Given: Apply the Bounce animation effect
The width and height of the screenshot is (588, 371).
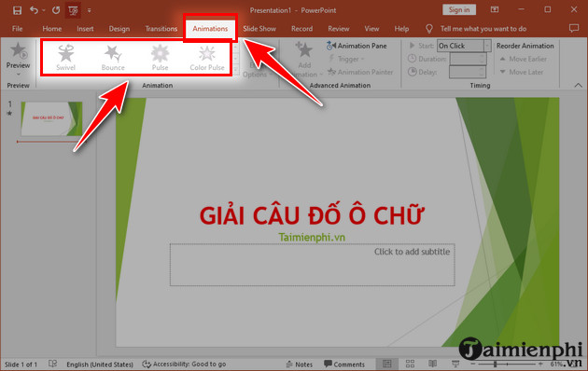Looking at the screenshot, I should [x=113, y=58].
